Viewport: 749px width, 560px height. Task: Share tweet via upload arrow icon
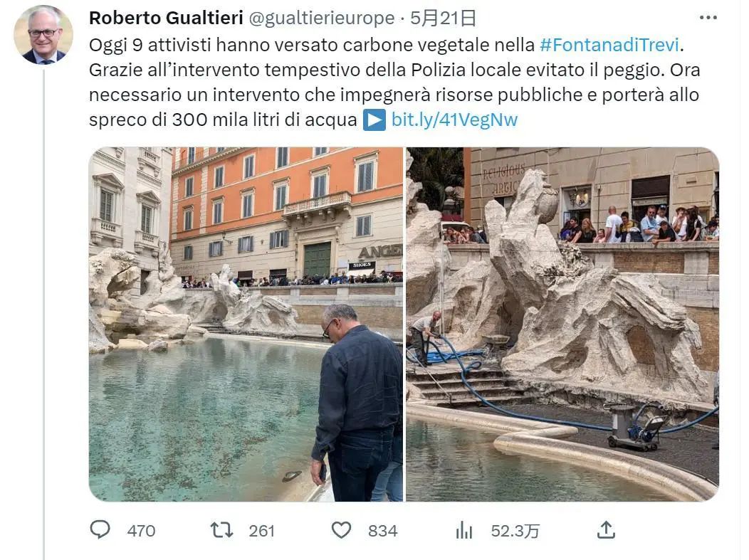click(606, 529)
